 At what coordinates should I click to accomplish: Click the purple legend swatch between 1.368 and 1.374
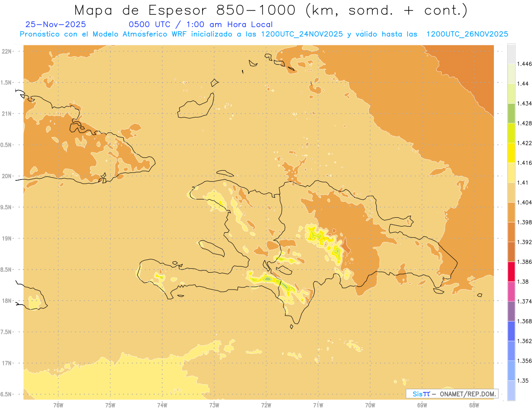(x=511, y=311)
